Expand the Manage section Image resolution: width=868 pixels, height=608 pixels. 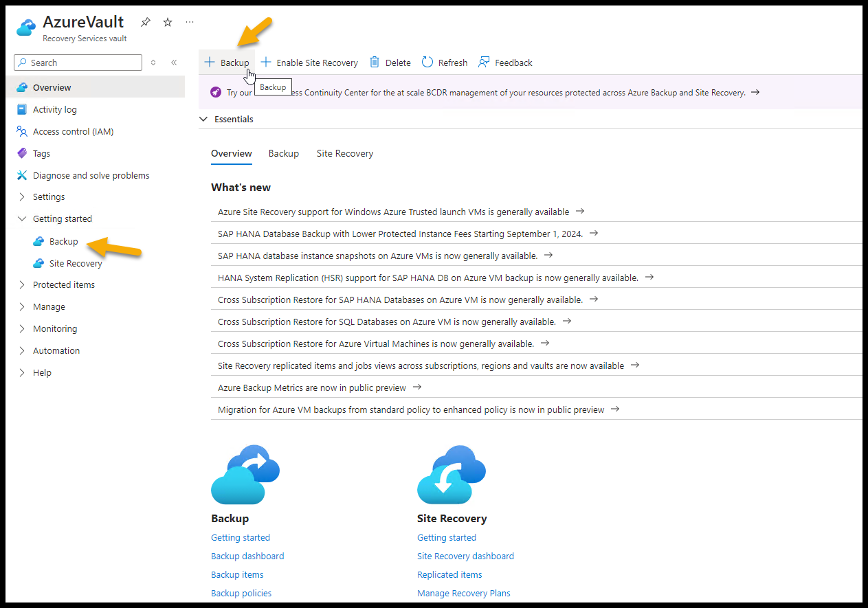(22, 307)
